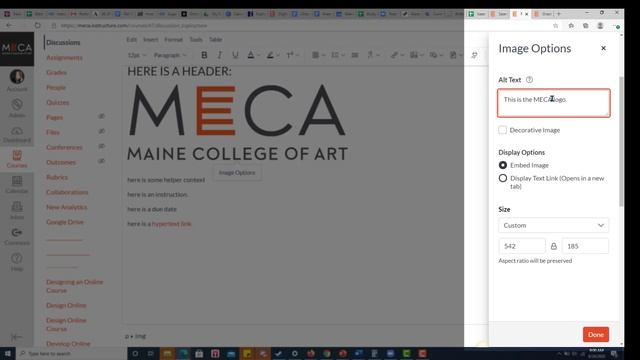Screen dimensions: 640x360
Task: Open the Format menu in the editor
Action: [173, 40]
